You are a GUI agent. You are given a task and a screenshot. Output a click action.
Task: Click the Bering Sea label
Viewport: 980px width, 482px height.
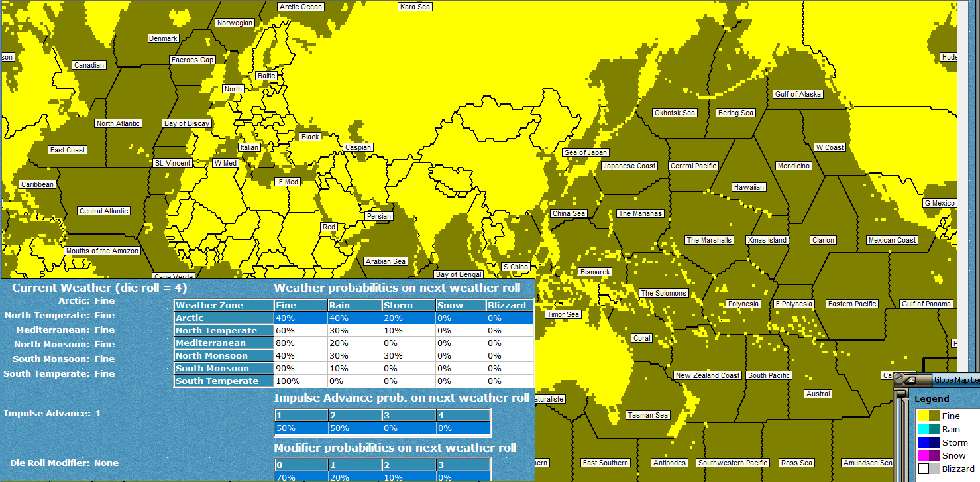736,113
